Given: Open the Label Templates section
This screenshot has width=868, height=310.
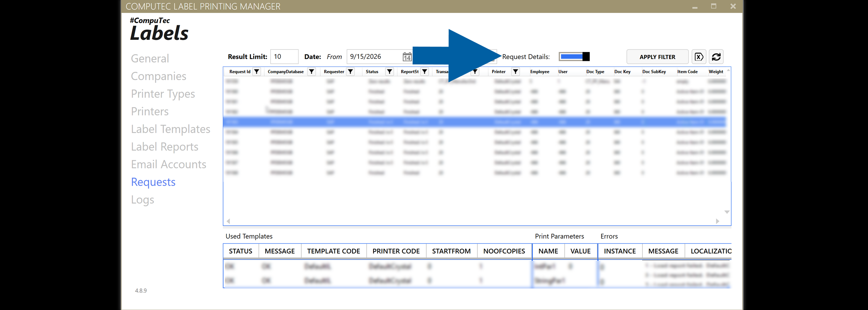Looking at the screenshot, I should pyautogui.click(x=170, y=129).
